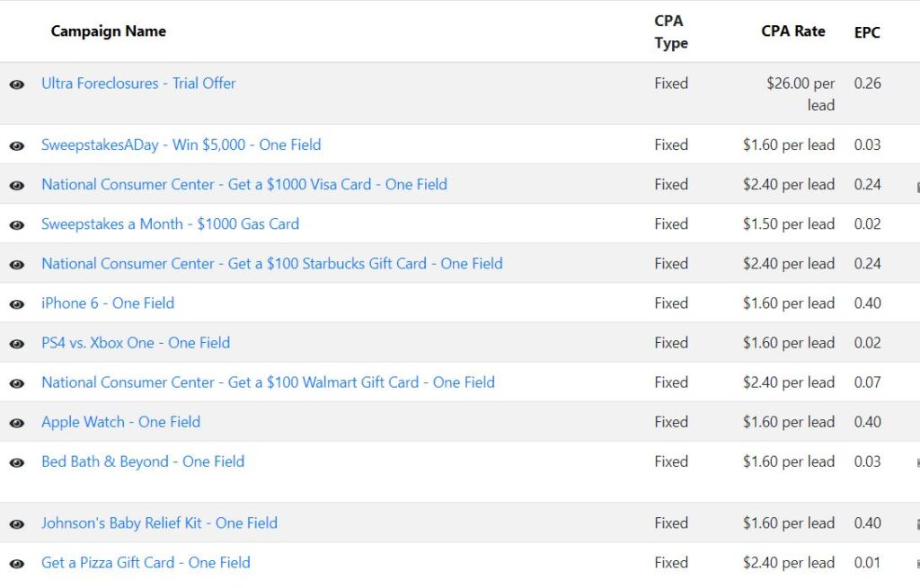
Task: Click eye icon beside Ultra Foreclosures campaign
Action: (x=17, y=84)
